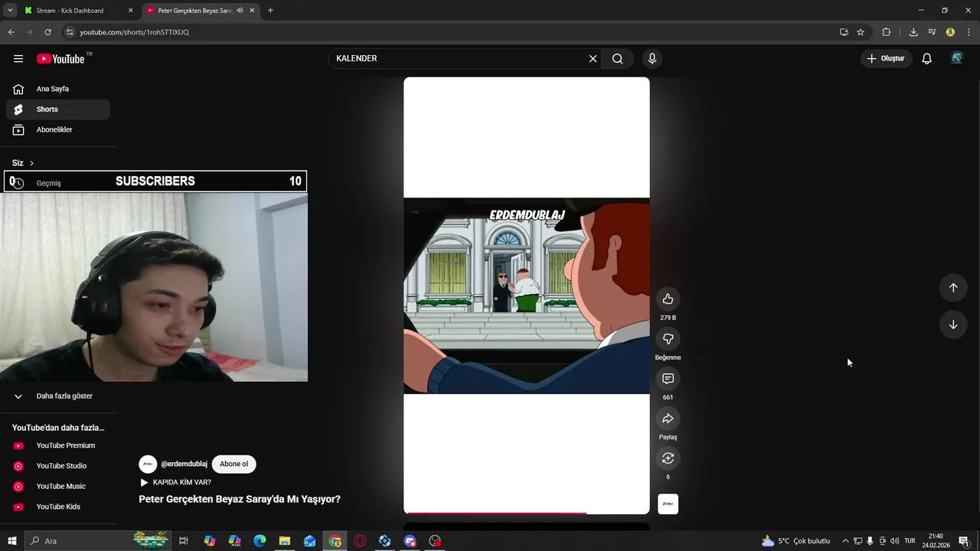Subscribe using Abone ol button
Viewport: 980px width, 551px height.
click(234, 464)
